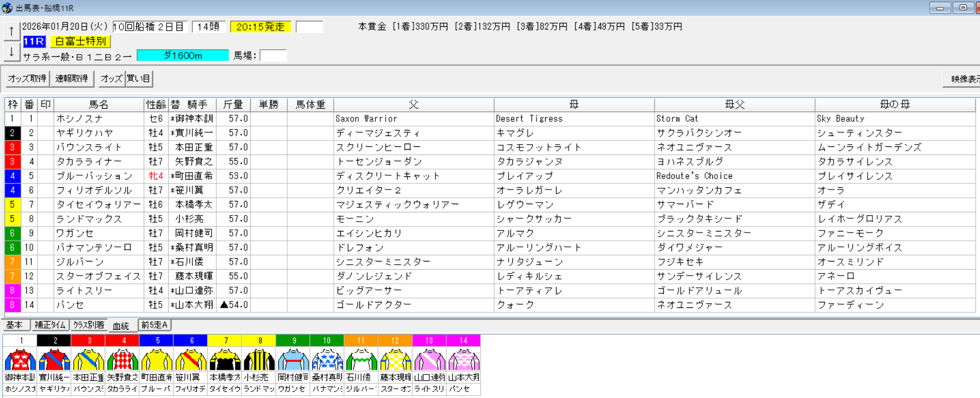The height and width of the screenshot is (398, 980).
Task: Click the 映像表示 button
Action: pyautogui.click(x=964, y=79)
